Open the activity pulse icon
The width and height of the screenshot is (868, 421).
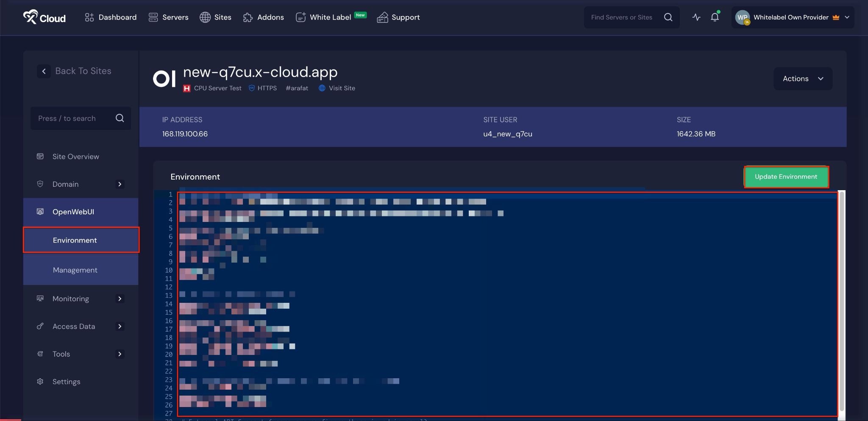coord(696,17)
